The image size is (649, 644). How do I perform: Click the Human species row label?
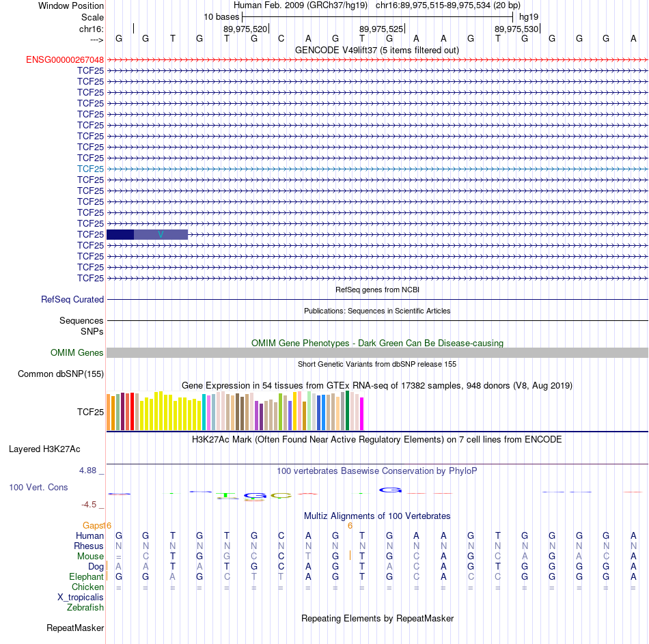(x=89, y=535)
